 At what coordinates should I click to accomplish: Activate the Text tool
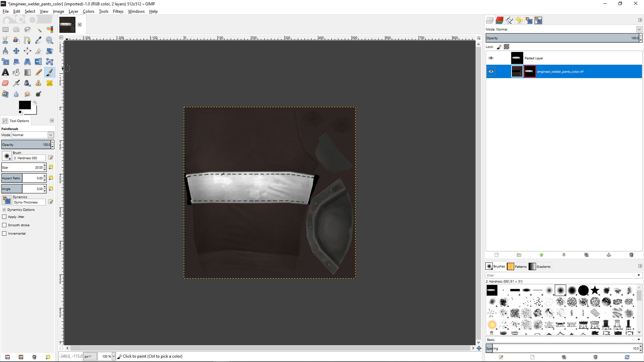5,72
